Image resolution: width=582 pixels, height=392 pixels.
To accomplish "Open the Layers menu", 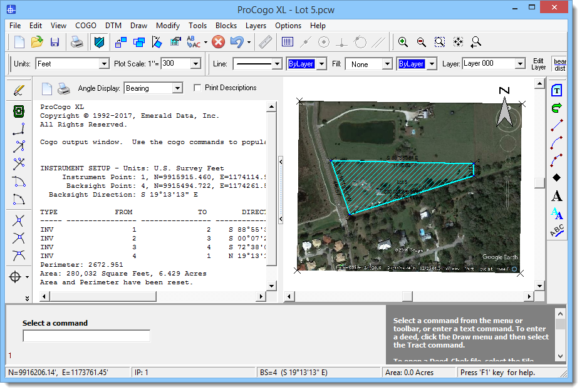I will coord(256,26).
